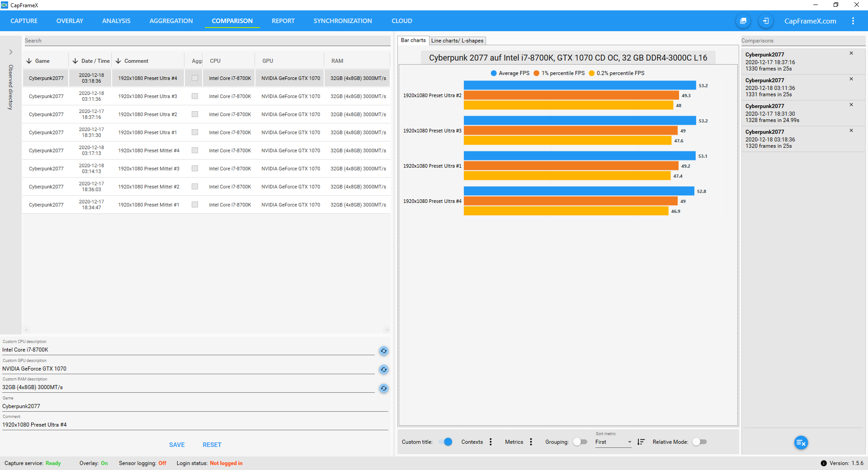
Task: Select the Preset Mittel #1 record row
Action: [207, 205]
